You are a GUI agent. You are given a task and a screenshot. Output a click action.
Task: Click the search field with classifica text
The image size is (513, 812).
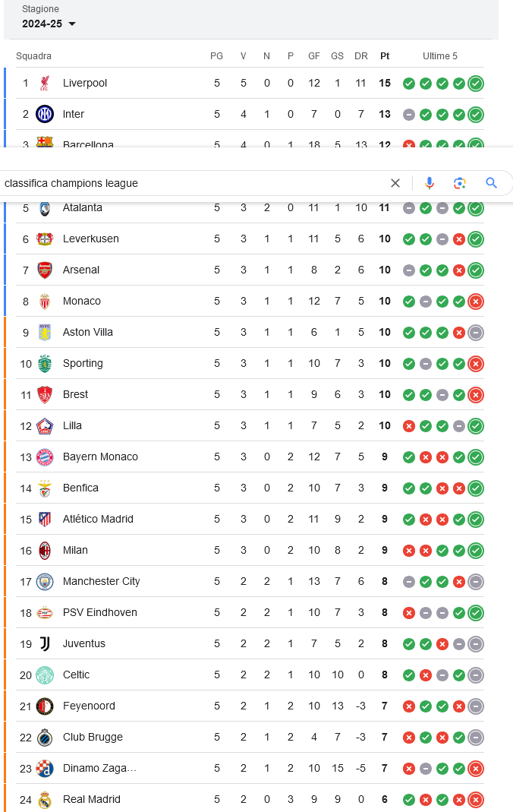[x=190, y=183]
